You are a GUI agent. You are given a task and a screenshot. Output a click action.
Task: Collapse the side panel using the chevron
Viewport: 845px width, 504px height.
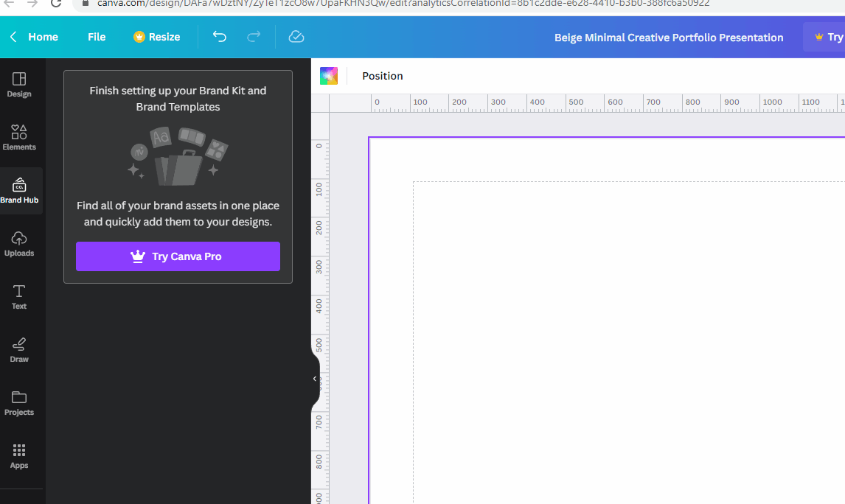316,379
